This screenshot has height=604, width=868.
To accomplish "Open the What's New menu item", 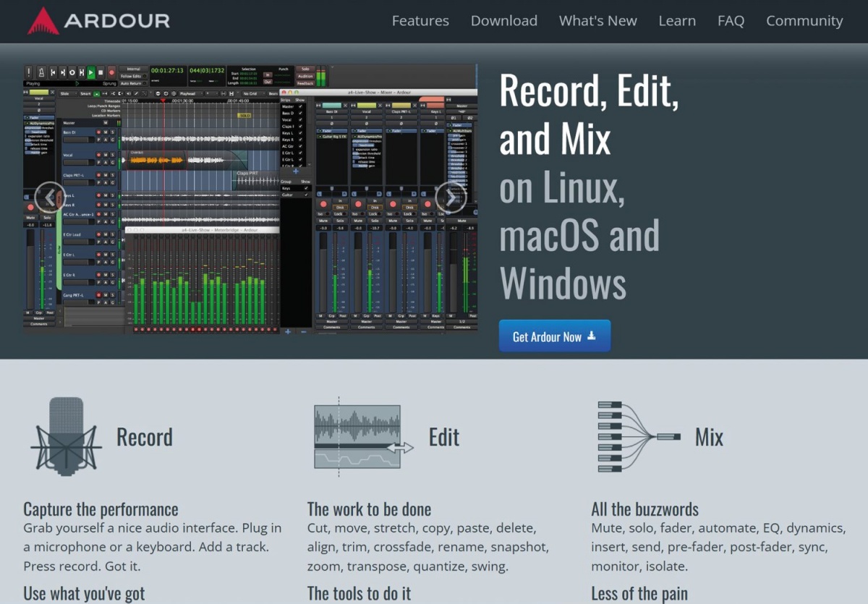I will click(x=598, y=21).
